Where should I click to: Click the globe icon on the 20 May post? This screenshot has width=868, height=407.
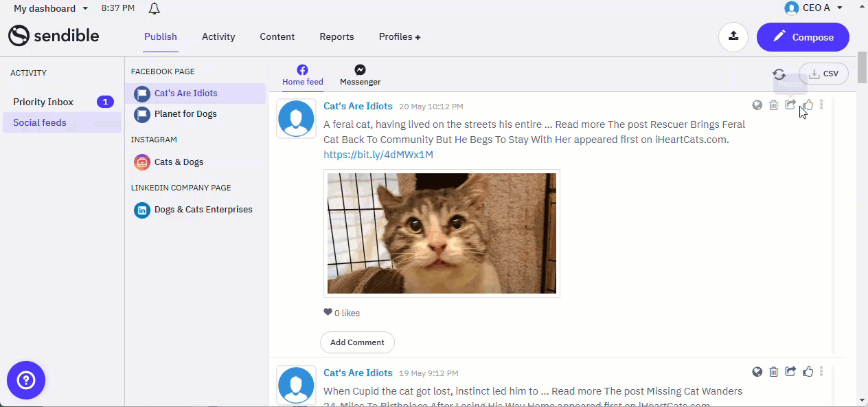[757, 105]
